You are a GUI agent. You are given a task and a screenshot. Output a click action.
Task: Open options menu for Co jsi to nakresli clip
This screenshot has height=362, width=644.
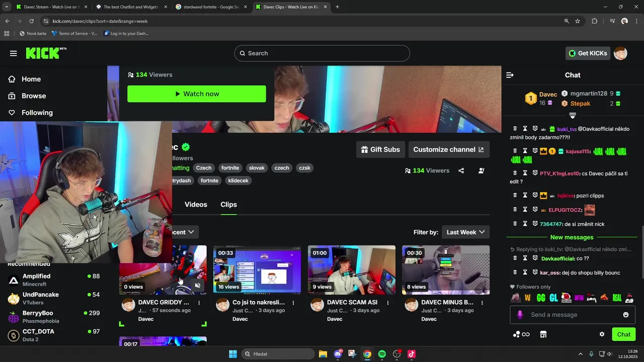[x=293, y=303]
